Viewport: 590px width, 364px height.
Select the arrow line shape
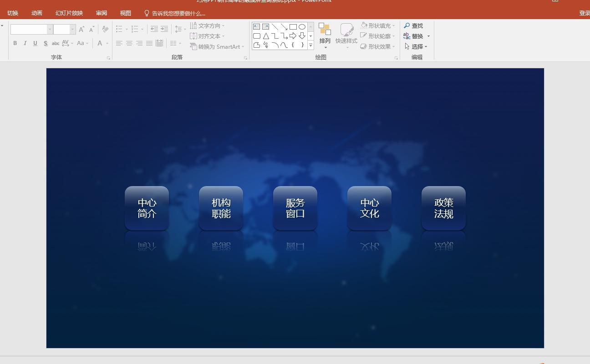pyautogui.click(x=284, y=27)
